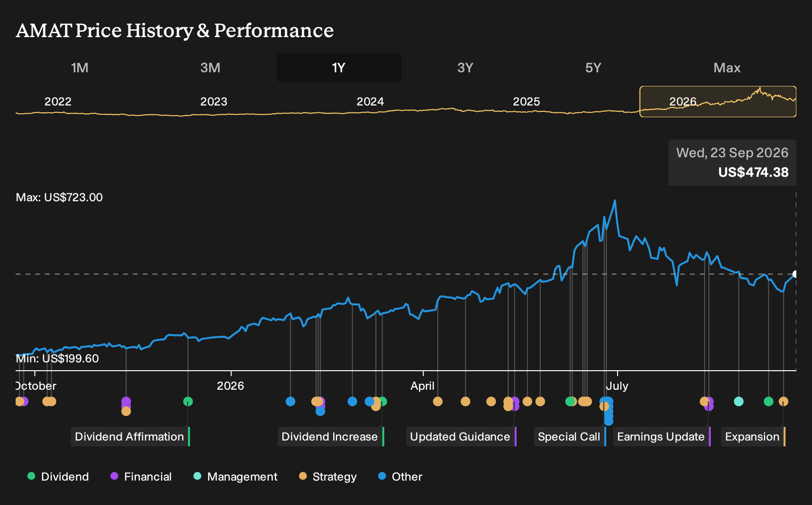812x505 pixels.
Task: Toggle the Strategy legend filter
Action: click(328, 477)
